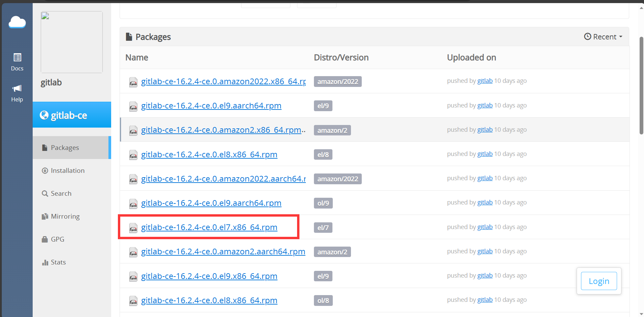Click amazon/2 badge in amazon2.x86_64 row
The image size is (644, 317).
332,130
